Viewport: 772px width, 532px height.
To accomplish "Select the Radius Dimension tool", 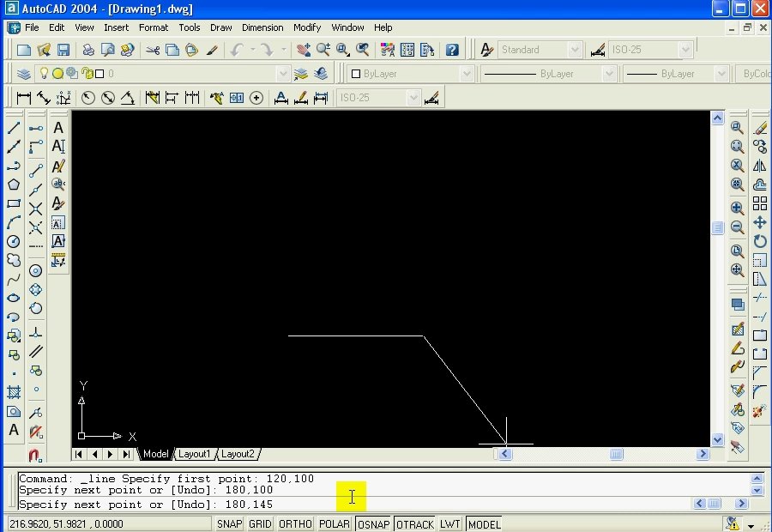I will coord(88,98).
